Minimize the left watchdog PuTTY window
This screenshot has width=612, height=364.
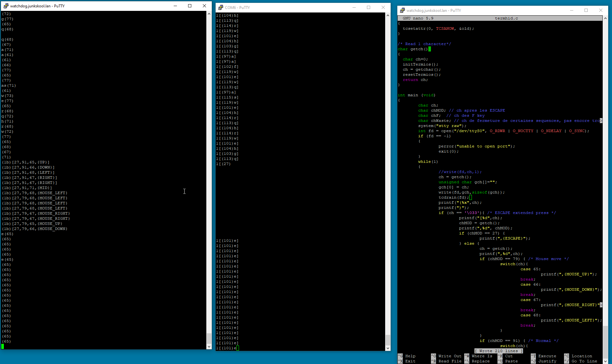coord(175,6)
